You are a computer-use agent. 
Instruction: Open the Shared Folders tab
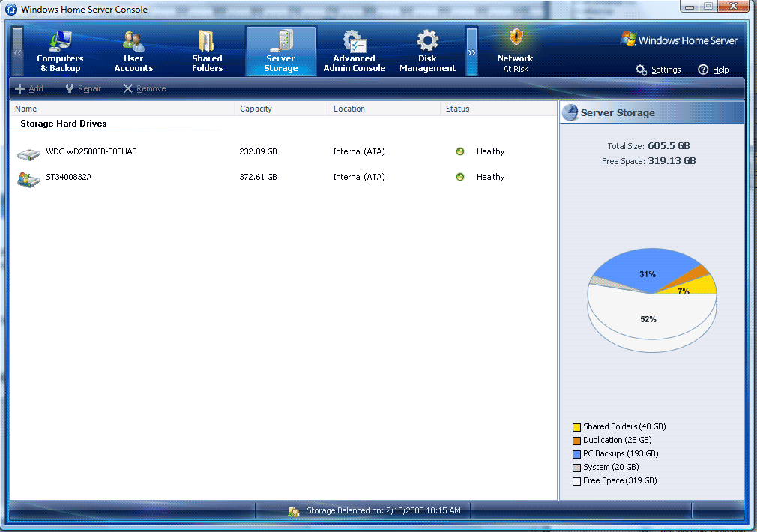pos(207,52)
